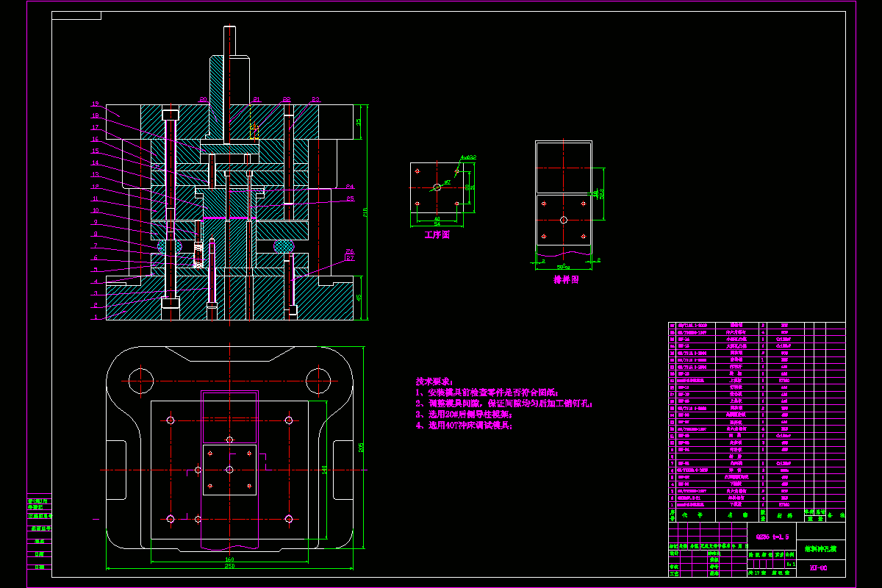
Task: Select part balloon number '12'
Action: coord(96,187)
